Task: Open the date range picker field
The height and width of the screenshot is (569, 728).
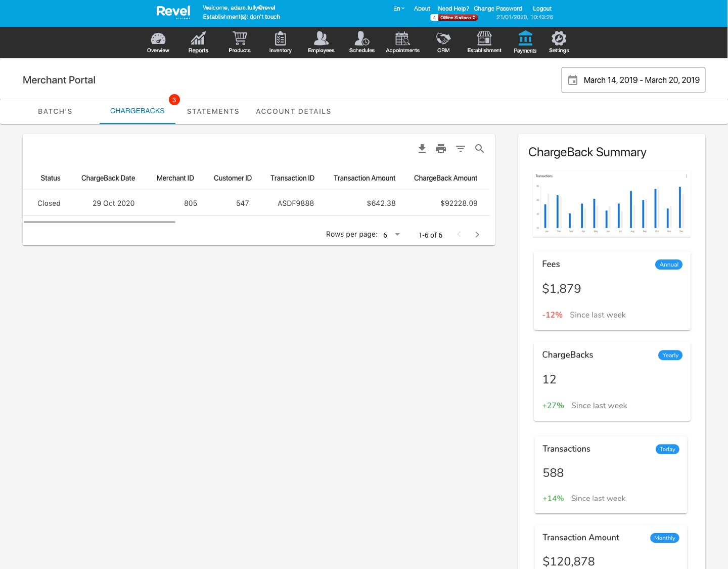Action: (633, 80)
